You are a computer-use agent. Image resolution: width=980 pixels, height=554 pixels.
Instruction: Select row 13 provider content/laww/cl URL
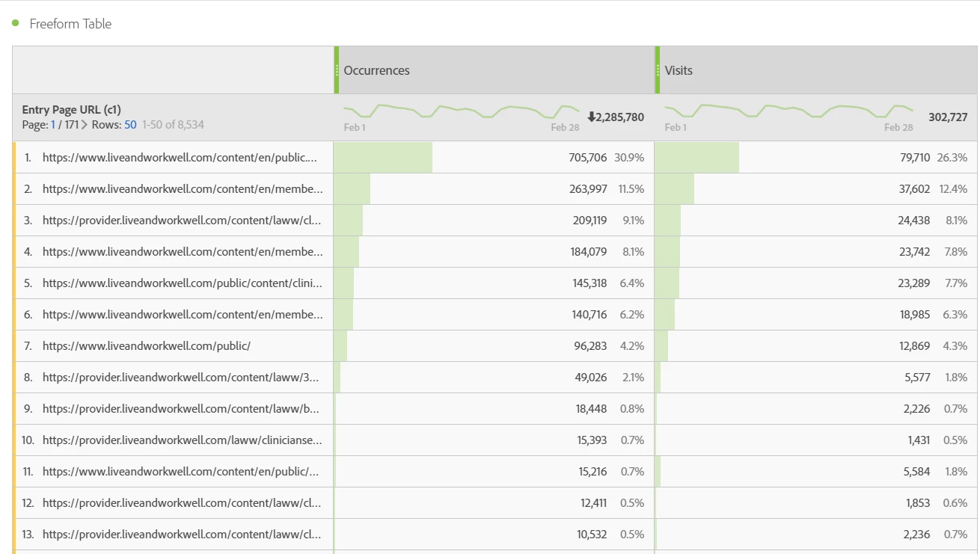pos(182,535)
